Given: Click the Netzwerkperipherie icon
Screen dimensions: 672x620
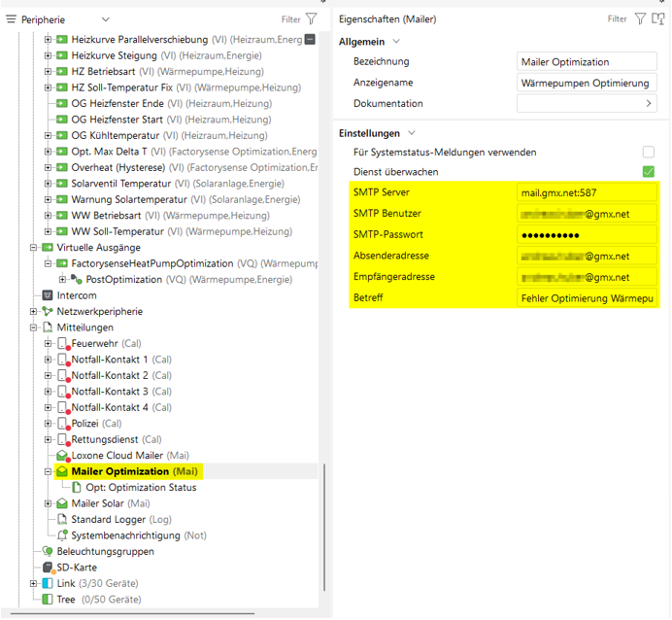Looking at the screenshot, I should tap(47, 311).
